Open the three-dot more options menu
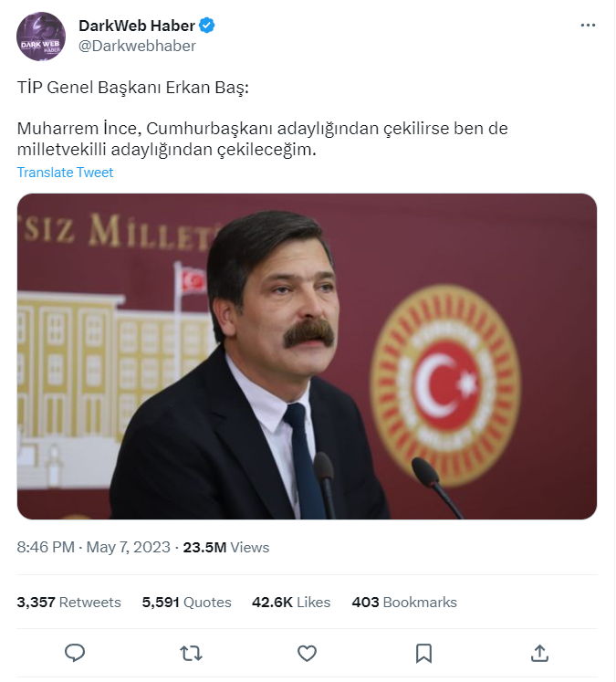 click(x=588, y=26)
